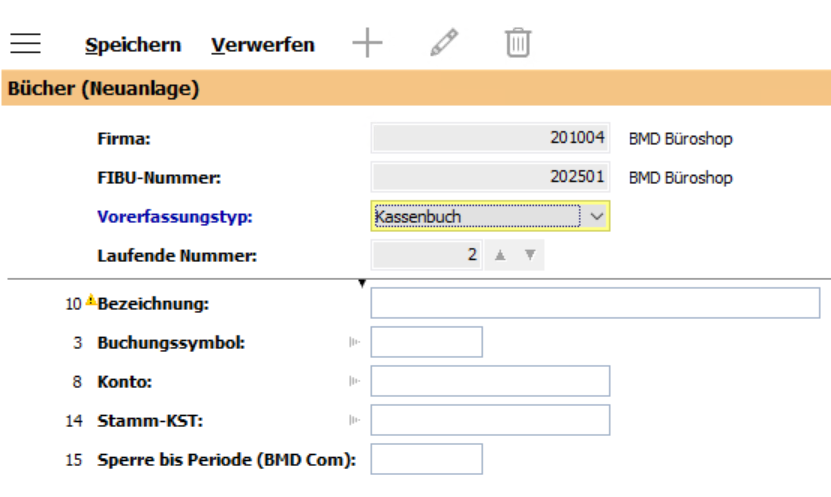The image size is (831, 497).
Task: Click the trash delete icon
Action: pyautogui.click(x=518, y=43)
